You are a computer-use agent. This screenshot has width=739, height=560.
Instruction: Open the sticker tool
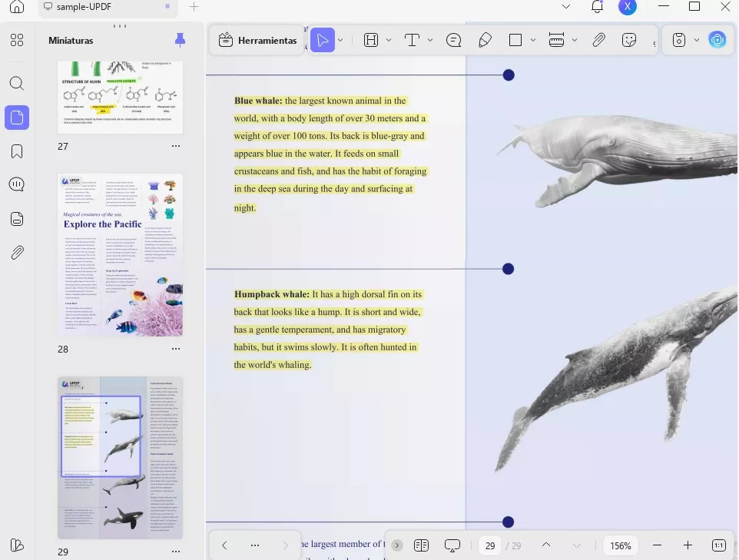[x=630, y=41]
